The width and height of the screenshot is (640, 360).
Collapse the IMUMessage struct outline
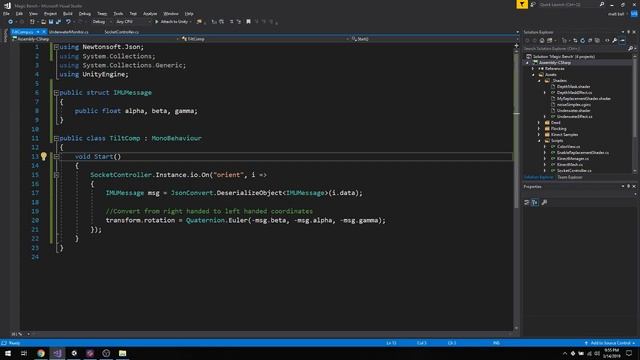tap(56, 93)
